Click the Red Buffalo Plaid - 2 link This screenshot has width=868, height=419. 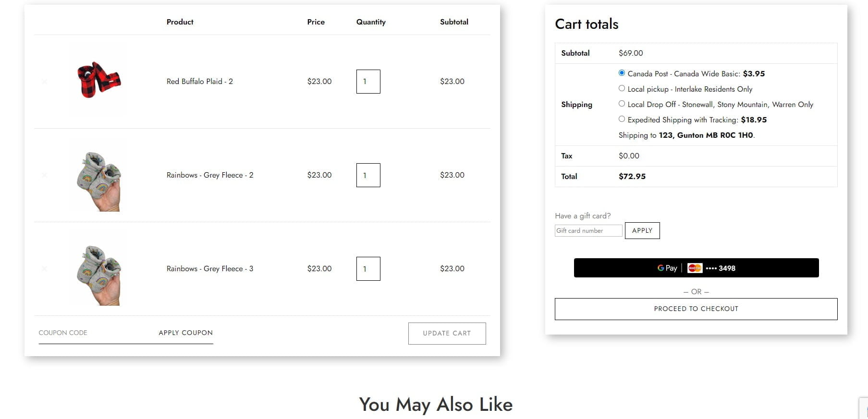click(x=199, y=82)
